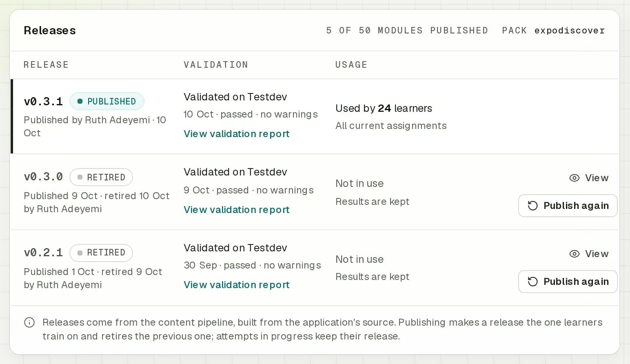This screenshot has height=364, width=630.
Task: Click 'Published 1 Oct · retired 9 Oct' text
Action: [x=93, y=272]
